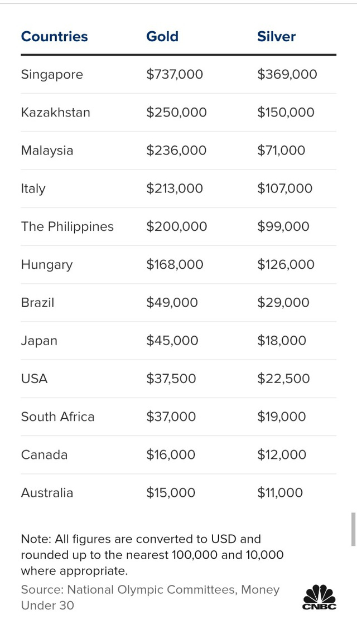The height and width of the screenshot is (644, 357).
Task: Select Singapore's gold value $737,000
Action: pyautogui.click(x=175, y=75)
